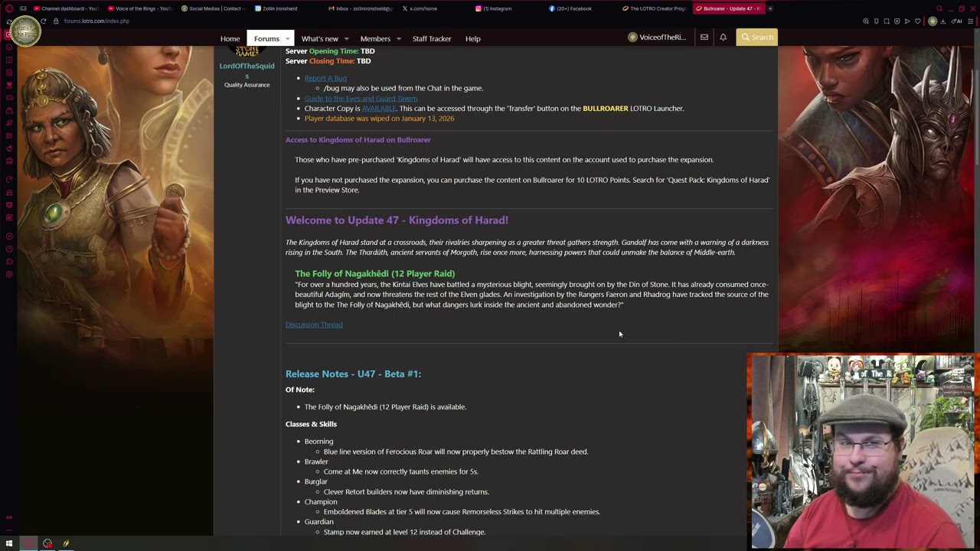Open the forum inbox envelope icon
Screen dimensions: 980x551
704,37
